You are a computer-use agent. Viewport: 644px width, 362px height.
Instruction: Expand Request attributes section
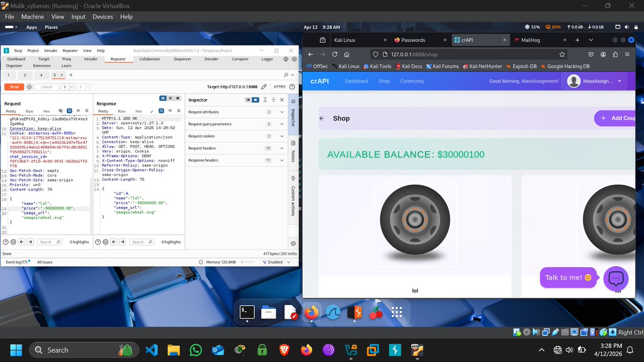(x=237, y=112)
